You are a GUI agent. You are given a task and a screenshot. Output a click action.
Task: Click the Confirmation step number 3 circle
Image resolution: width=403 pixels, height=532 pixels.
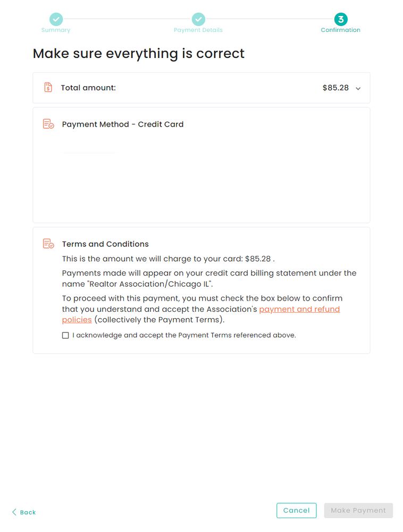pos(341,19)
